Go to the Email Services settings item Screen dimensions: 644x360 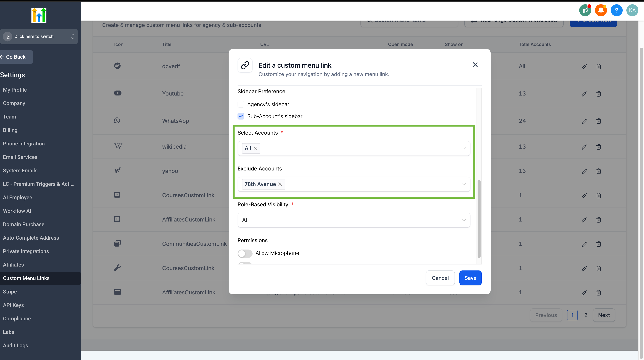point(20,157)
